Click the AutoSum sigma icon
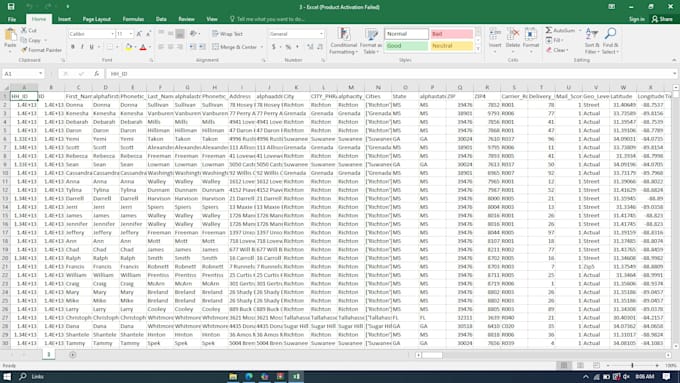 point(549,30)
